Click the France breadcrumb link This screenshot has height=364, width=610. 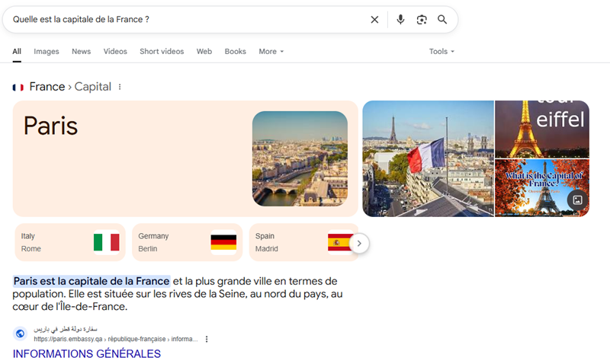click(x=47, y=87)
